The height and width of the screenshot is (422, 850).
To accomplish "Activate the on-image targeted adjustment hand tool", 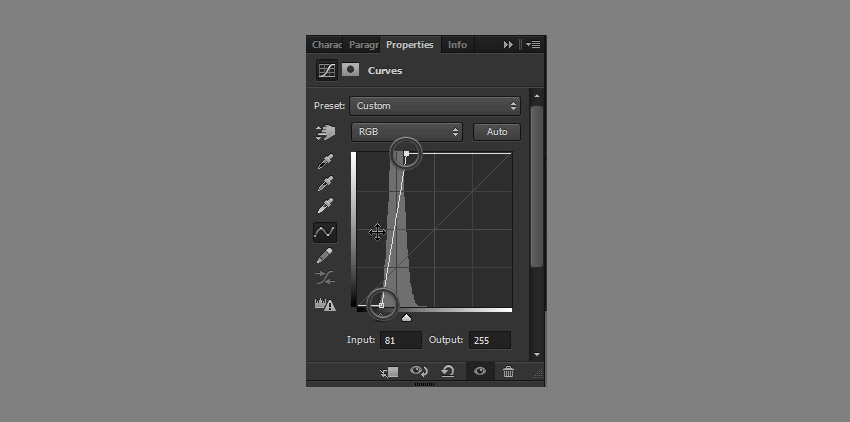I will tap(325, 132).
